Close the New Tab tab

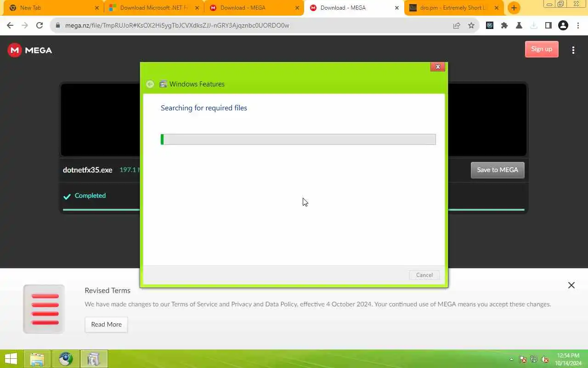click(96, 8)
